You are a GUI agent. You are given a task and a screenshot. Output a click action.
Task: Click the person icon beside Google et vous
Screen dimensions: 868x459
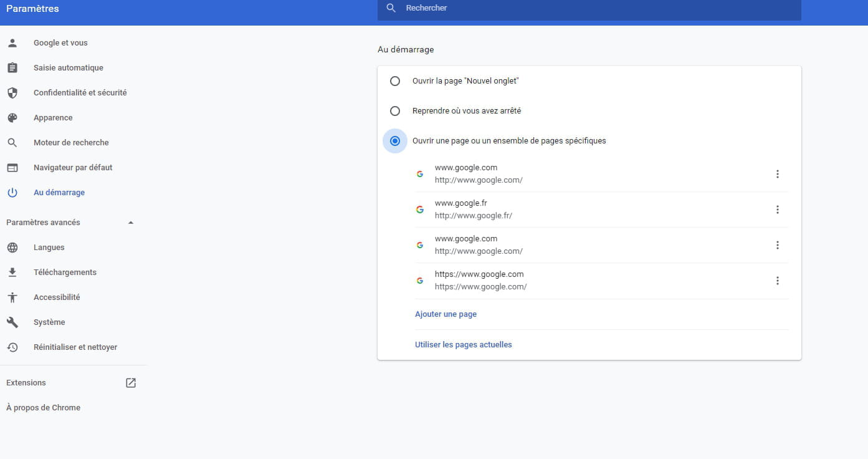click(x=12, y=43)
